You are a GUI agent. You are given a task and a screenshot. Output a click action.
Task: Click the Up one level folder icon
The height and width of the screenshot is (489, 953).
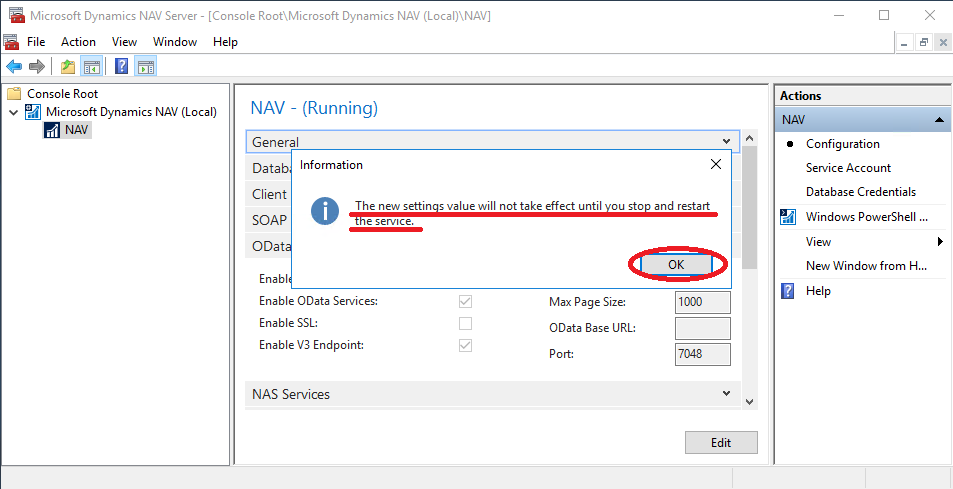coord(68,66)
